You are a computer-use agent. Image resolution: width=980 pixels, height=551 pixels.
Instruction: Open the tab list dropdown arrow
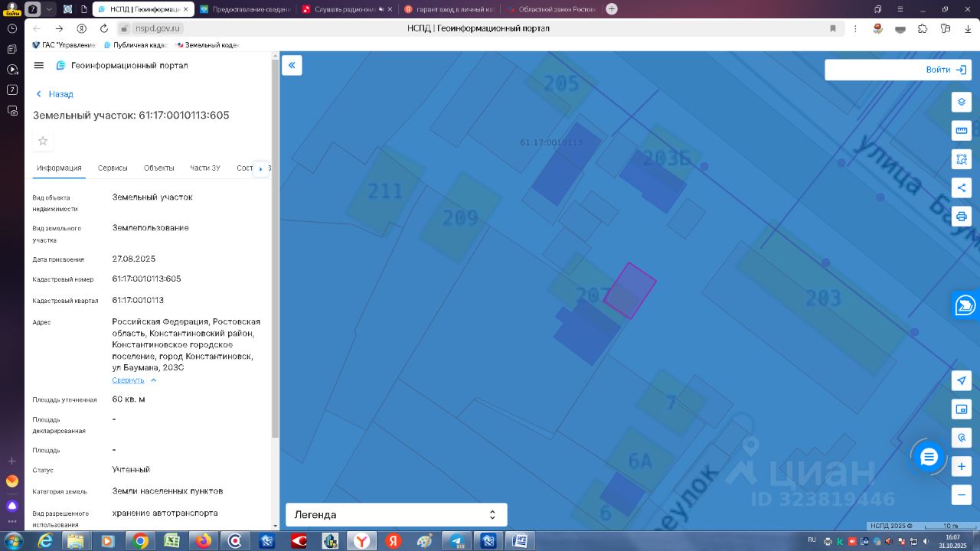tap(49, 9)
